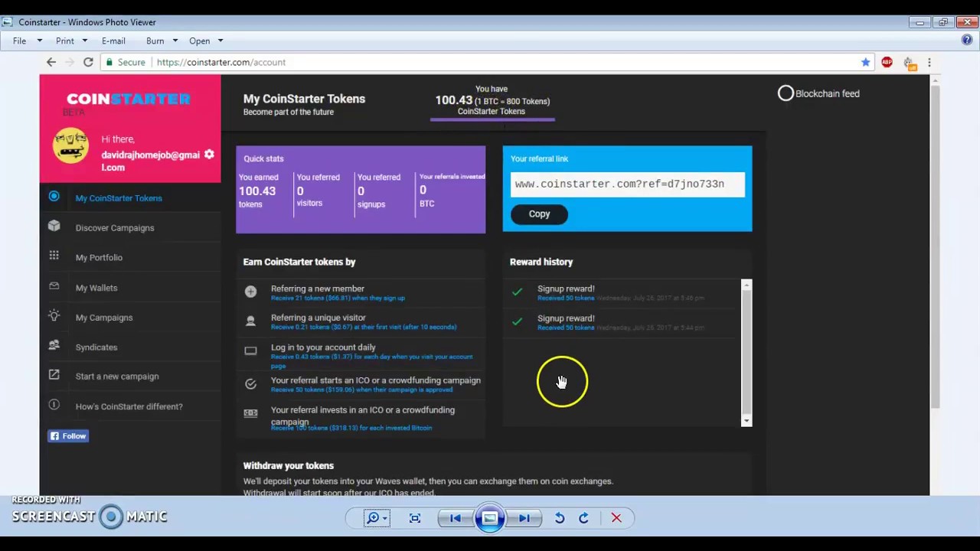This screenshot has height=551, width=980.
Task: Click the referral link text field
Action: pyautogui.click(x=627, y=184)
